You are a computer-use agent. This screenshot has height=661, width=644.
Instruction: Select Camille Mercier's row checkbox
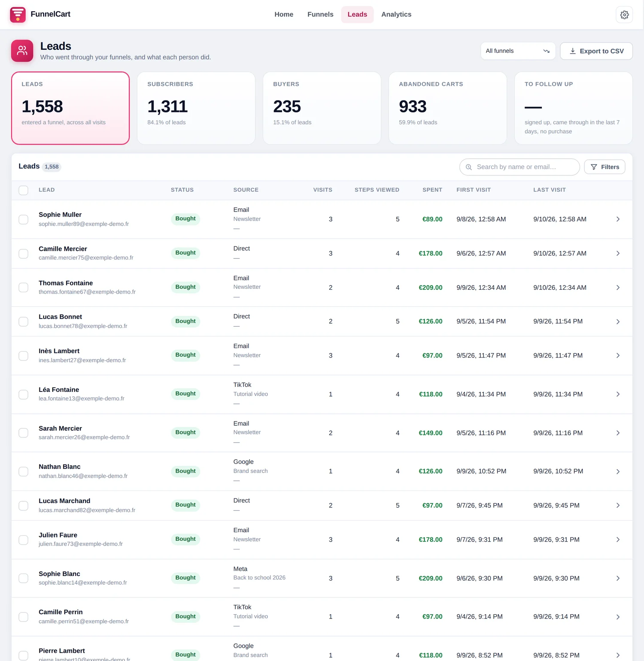[24, 254]
